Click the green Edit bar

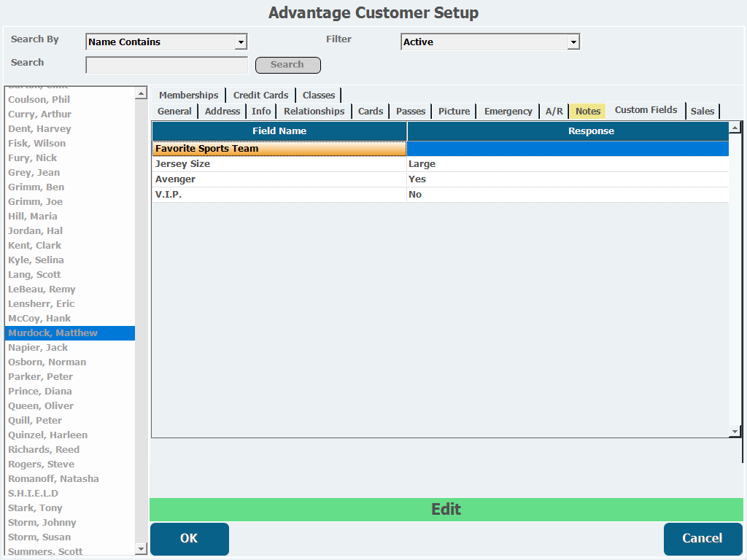click(446, 509)
